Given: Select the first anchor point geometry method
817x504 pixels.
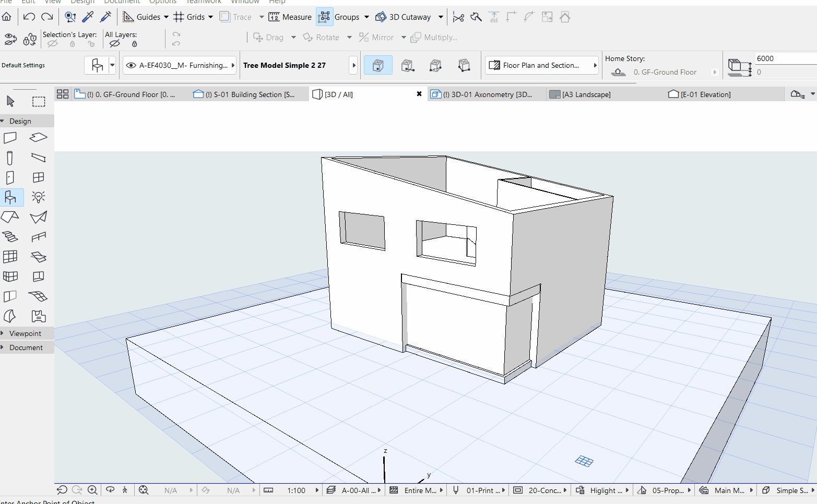Looking at the screenshot, I should [x=378, y=65].
